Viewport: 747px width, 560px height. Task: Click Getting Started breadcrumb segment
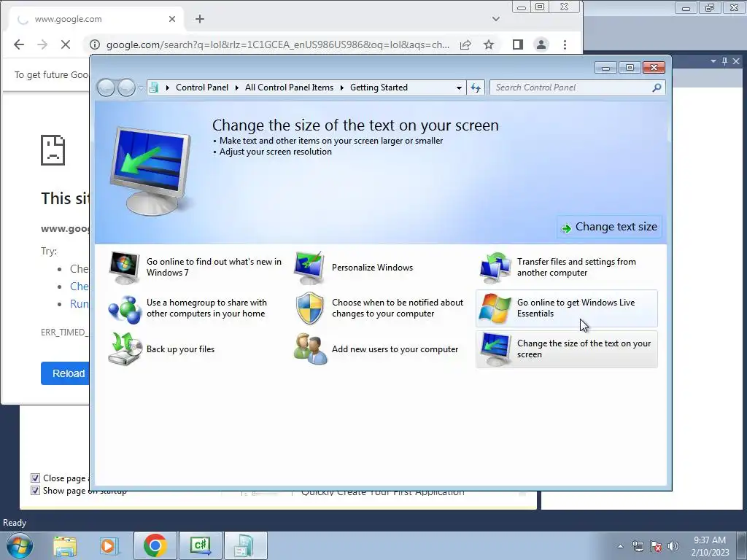pos(379,87)
